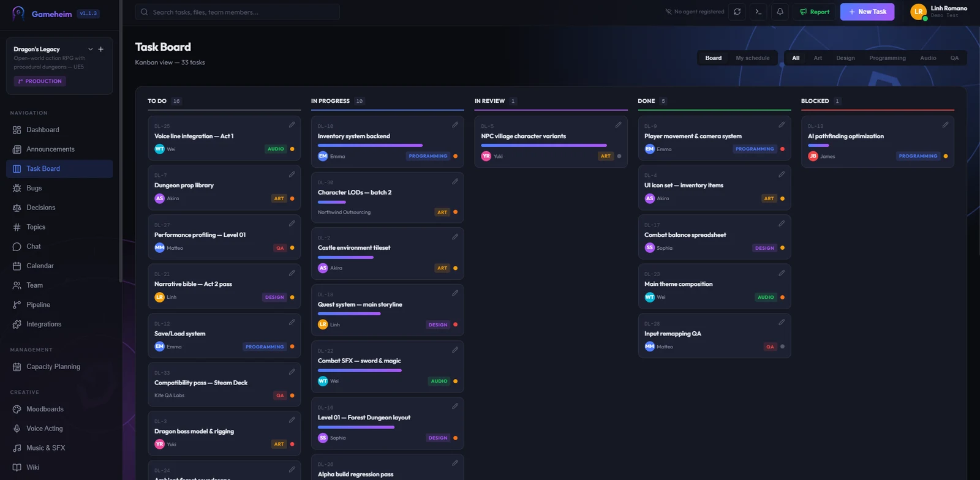Click progress bar on Character LODs — batch 2

click(x=332, y=202)
